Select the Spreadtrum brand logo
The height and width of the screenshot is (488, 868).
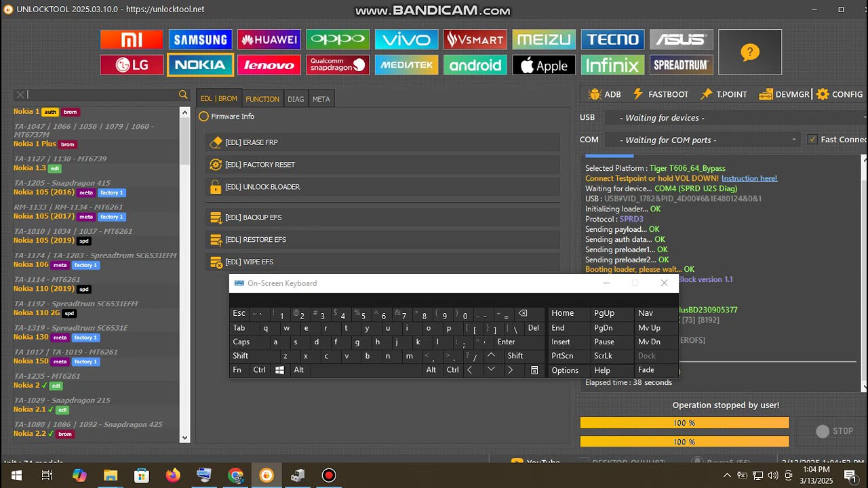682,65
